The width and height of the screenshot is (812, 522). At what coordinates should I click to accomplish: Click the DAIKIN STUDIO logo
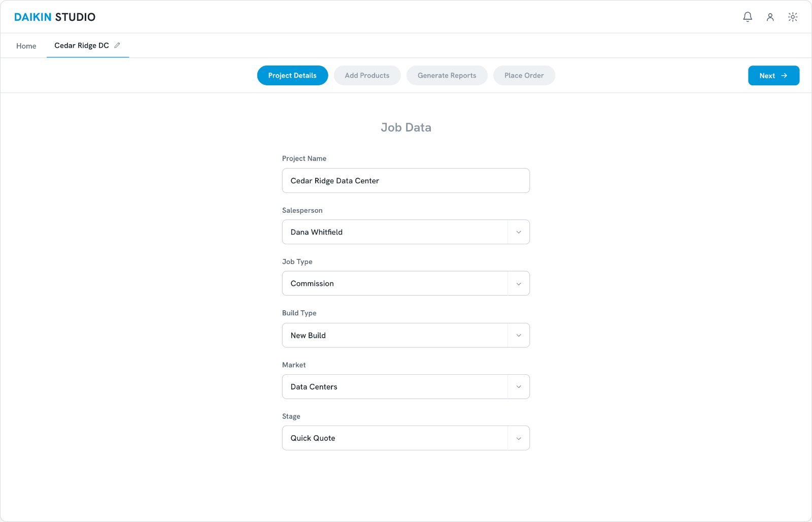[55, 17]
